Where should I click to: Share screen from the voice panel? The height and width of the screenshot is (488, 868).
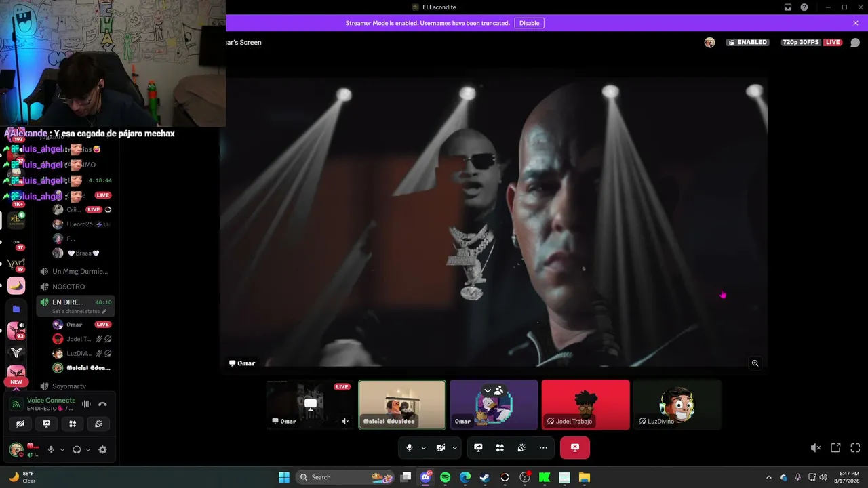46,424
